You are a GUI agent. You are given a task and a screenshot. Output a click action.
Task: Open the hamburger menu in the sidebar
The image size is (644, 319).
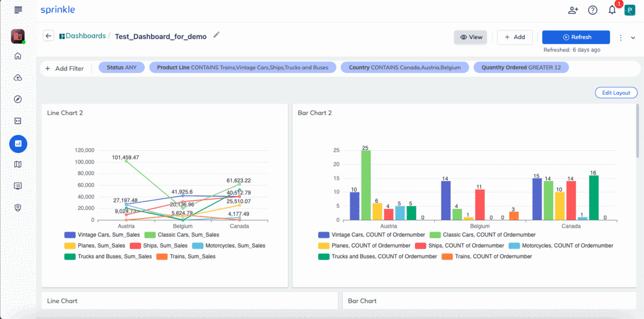click(x=18, y=9)
